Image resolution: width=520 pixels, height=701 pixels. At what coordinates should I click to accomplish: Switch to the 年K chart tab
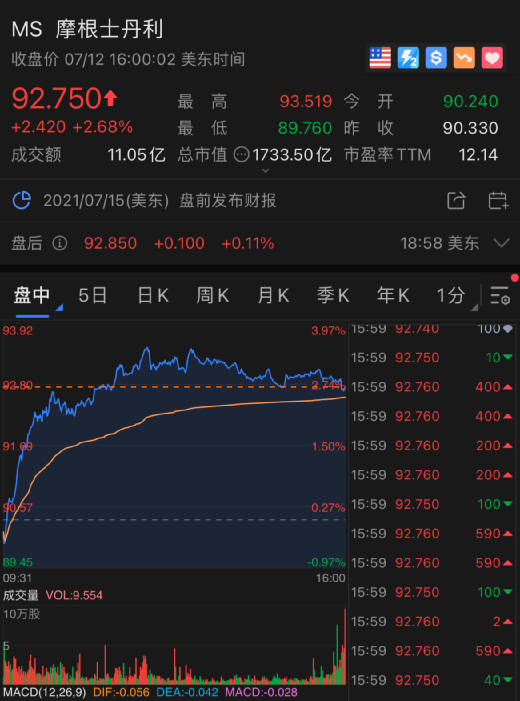tap(393, 296)
